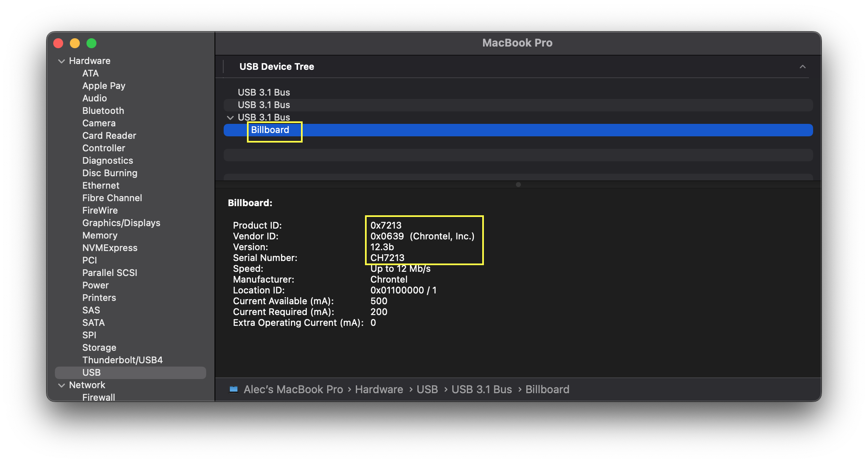The width and height of the screenshot is (868, 463).
Task: Click the Speed value Up to 12 Mb/s
Action: [x=400, y=268]
